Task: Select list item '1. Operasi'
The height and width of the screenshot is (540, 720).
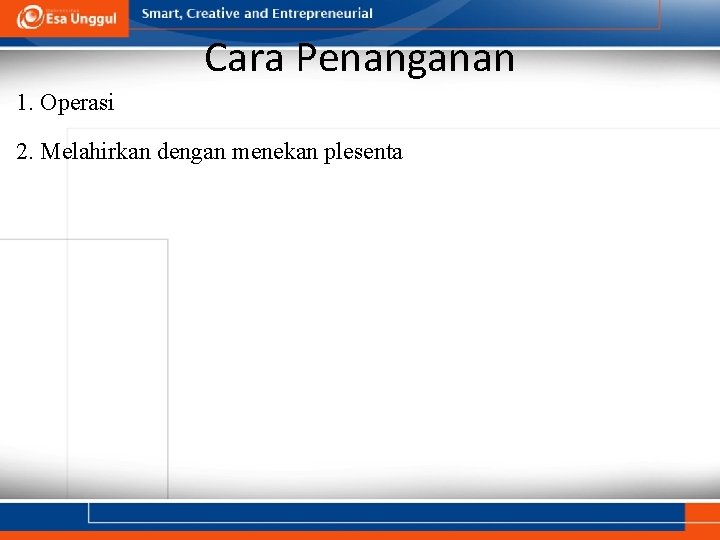Action: tap(65, 102)
